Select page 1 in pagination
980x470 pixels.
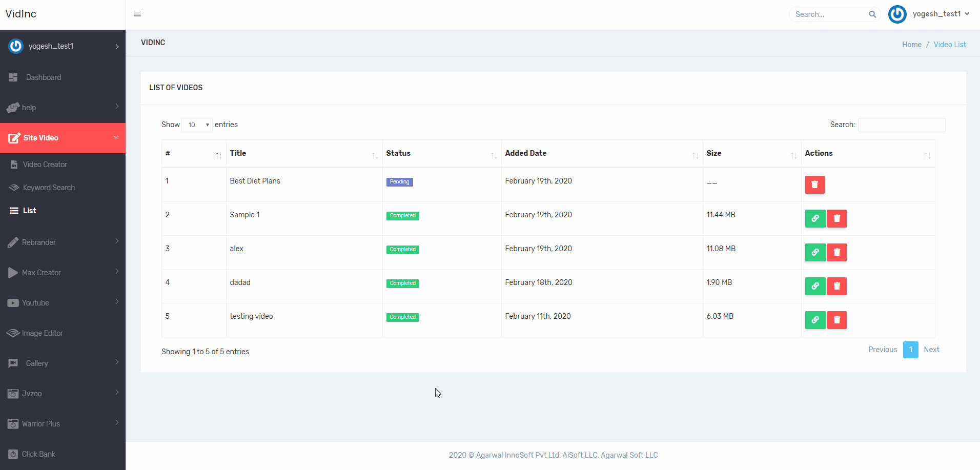click(910, 350)
